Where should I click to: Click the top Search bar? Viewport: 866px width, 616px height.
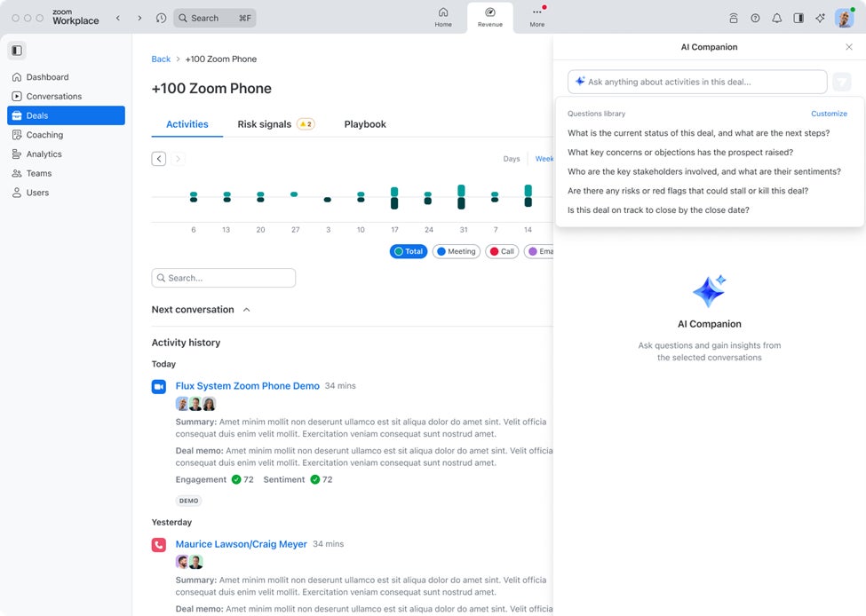pos(215,19)
